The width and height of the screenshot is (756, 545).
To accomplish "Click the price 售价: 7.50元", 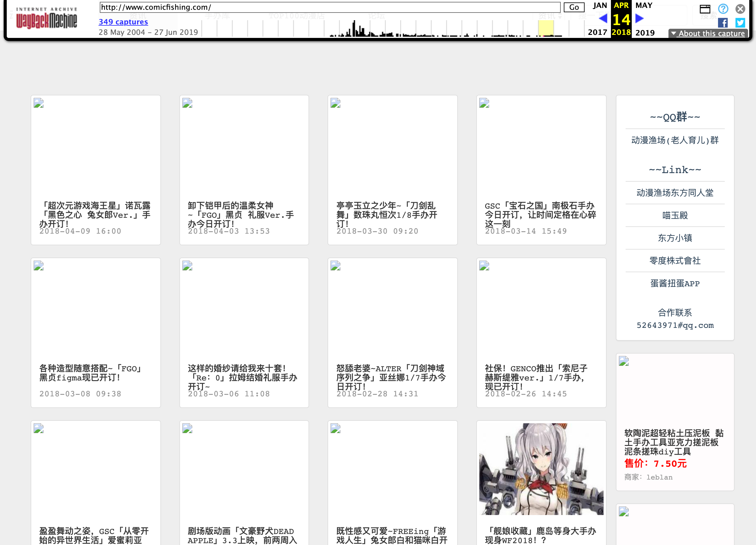I will (655, 463).
